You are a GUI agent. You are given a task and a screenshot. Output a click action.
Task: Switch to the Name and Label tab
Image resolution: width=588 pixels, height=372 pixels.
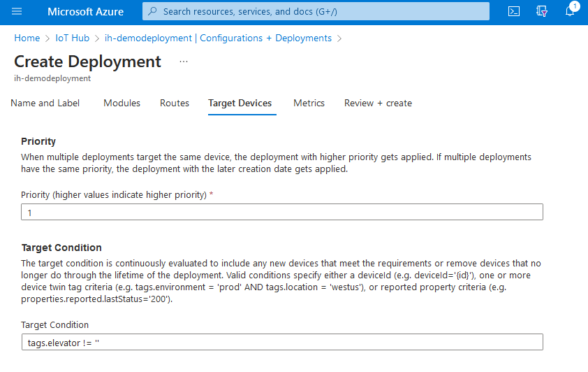tap(45, 103)
